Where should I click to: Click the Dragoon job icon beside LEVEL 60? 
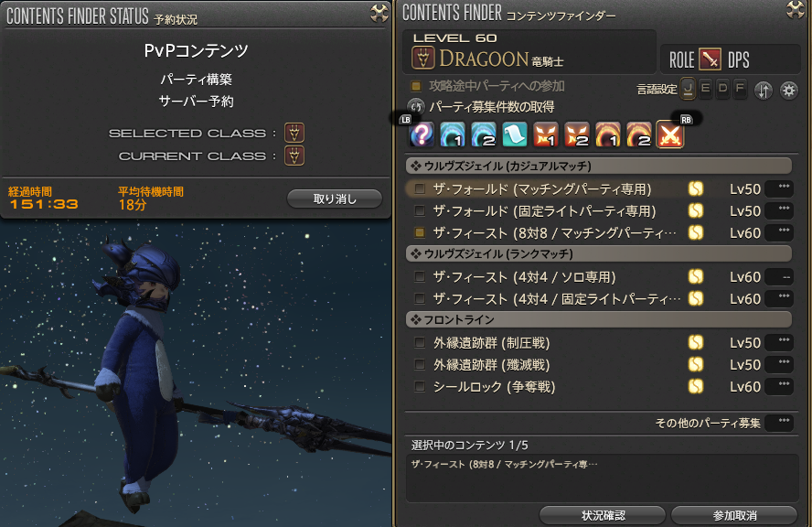423,58
